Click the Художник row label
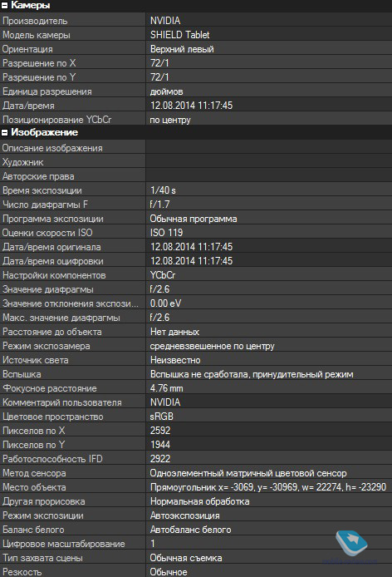The image size is (392, 577). point(22,162)
